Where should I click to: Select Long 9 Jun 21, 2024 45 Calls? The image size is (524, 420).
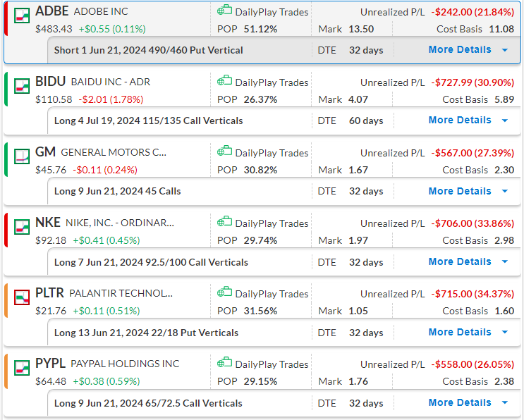coord(117,191)
